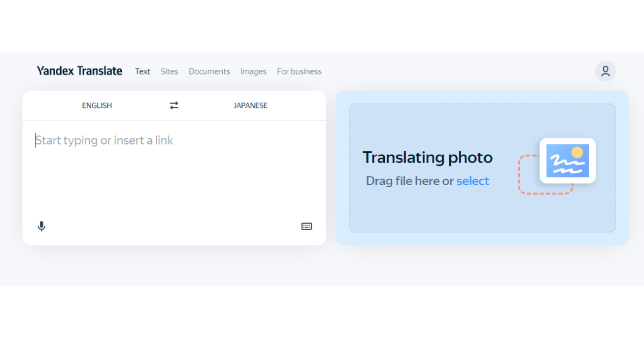This screenshot has width=644, height=338.
Task: Switch the source language from ENGLISH
Action: coord(97,105)
